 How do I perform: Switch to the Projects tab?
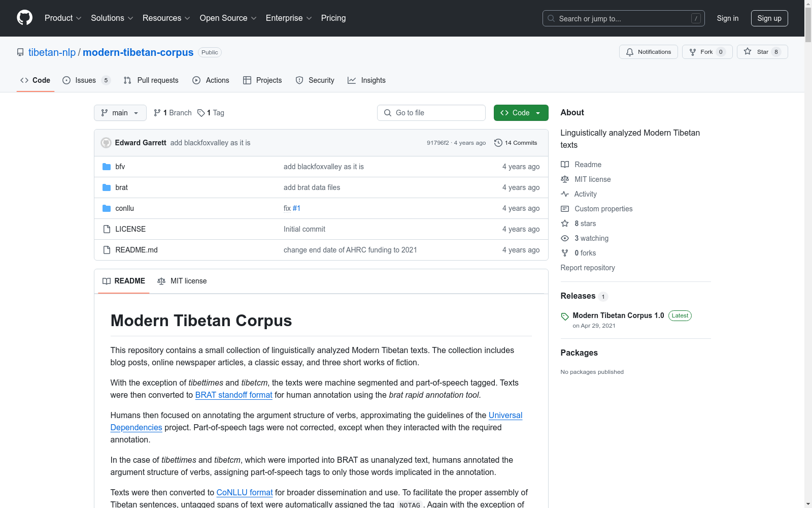262,80
